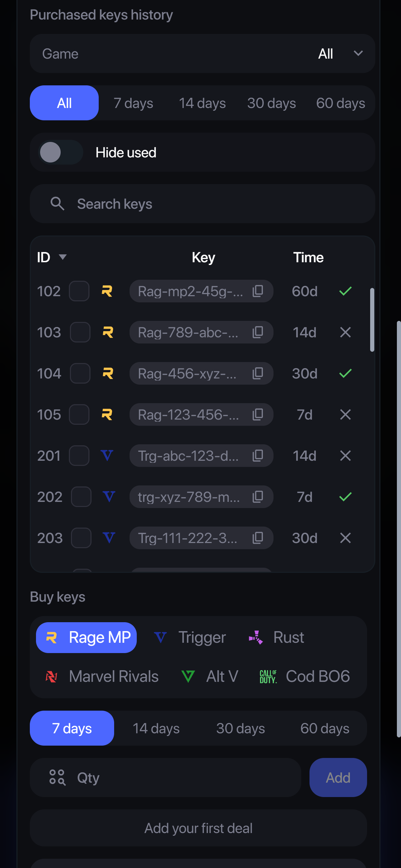
Task: Copy the Rag-mp2-45g key
Action: tap(258, 291)
